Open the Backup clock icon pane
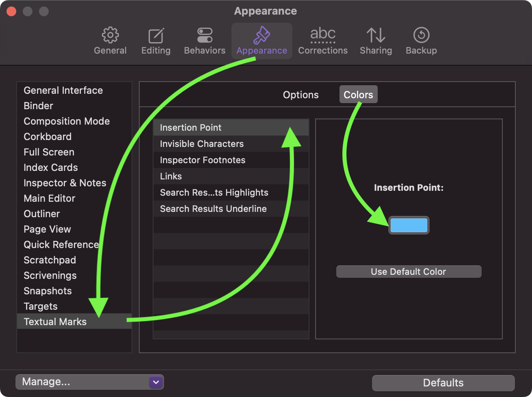The width and height of the screenshot is (532, 397). coord(422,41)
